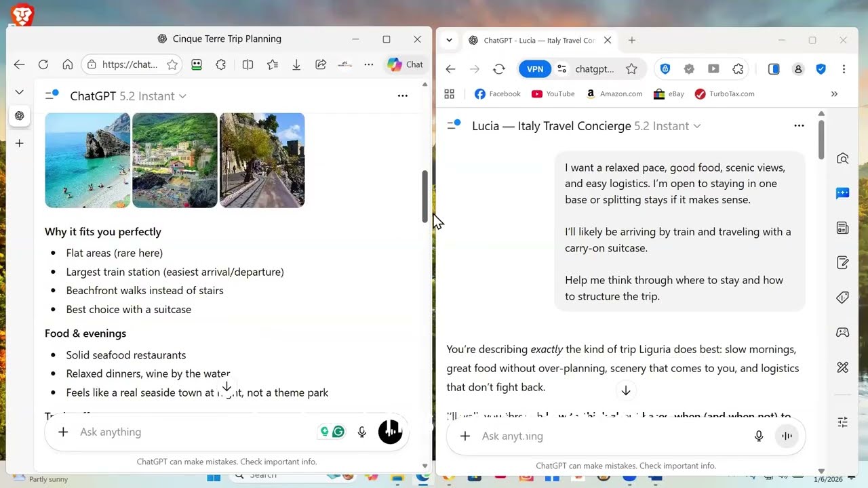Toggle Brave VPN button

coord(535,69)
